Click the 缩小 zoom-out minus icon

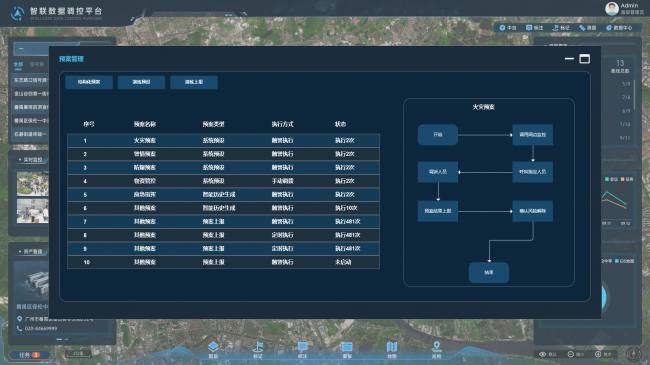[x=571, y=354]
